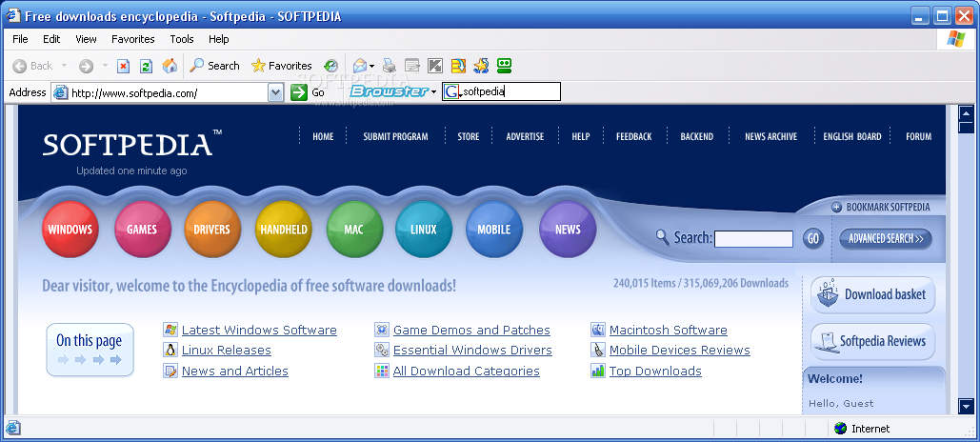Click the black arrow toolbar icon

[x=435, y=66]
